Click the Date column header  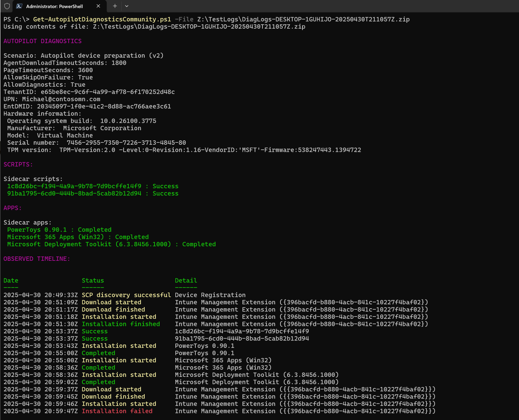click(11, 280)
